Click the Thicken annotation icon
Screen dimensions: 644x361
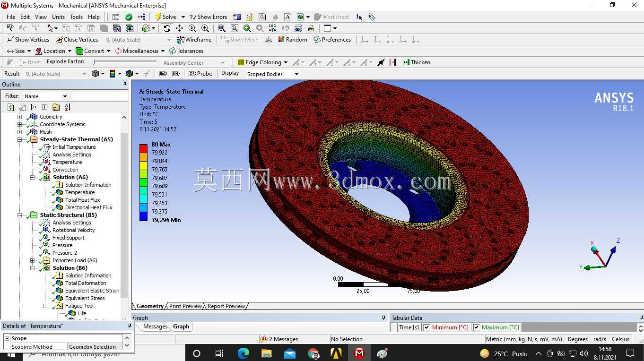(x=416, y=62)
